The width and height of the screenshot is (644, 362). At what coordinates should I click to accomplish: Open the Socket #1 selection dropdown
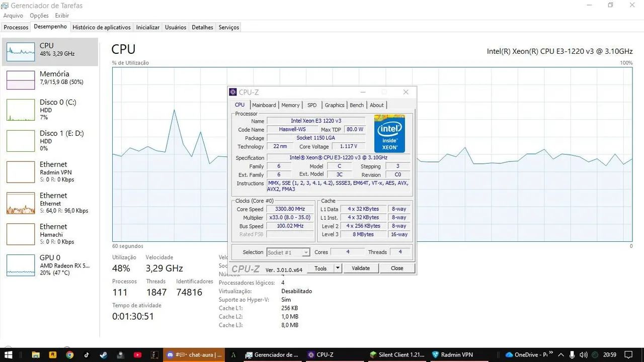coord(288,252)
